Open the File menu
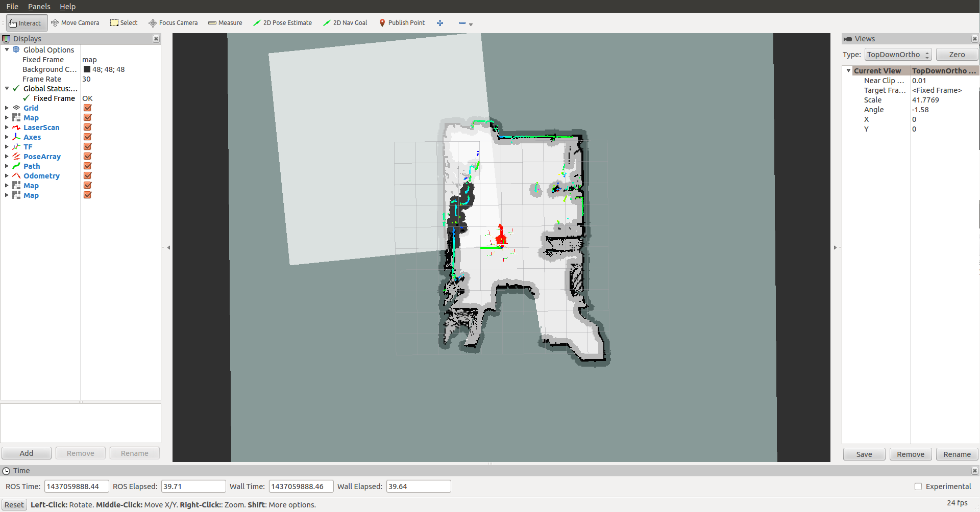This screenshot has width=980, height=512. pos(12,7)
